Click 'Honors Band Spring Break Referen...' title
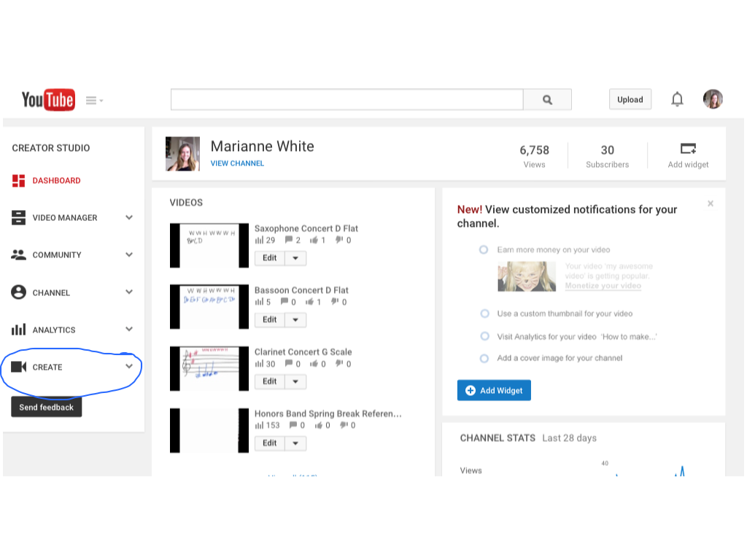This screenshot has height=560, width=747. [x=328, y=413]
